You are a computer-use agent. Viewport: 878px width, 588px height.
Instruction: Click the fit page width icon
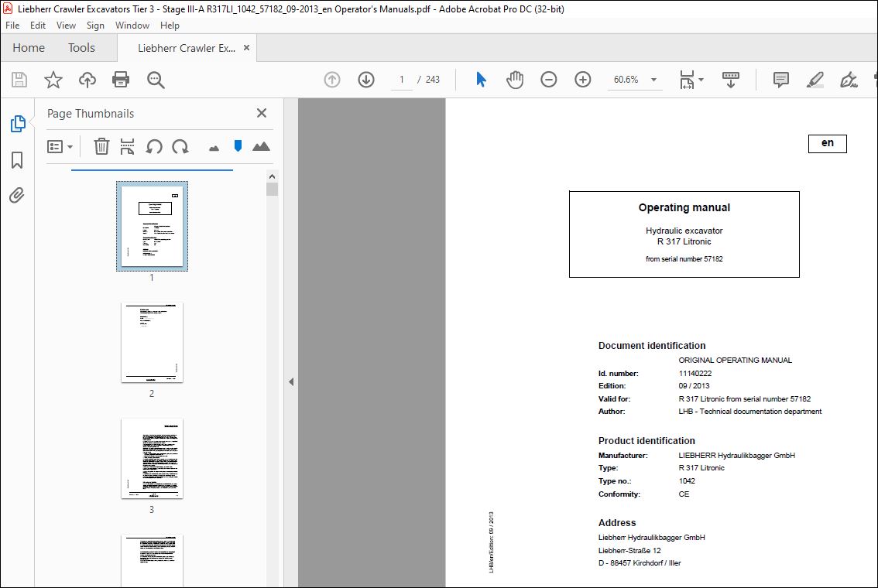(687, 80)
